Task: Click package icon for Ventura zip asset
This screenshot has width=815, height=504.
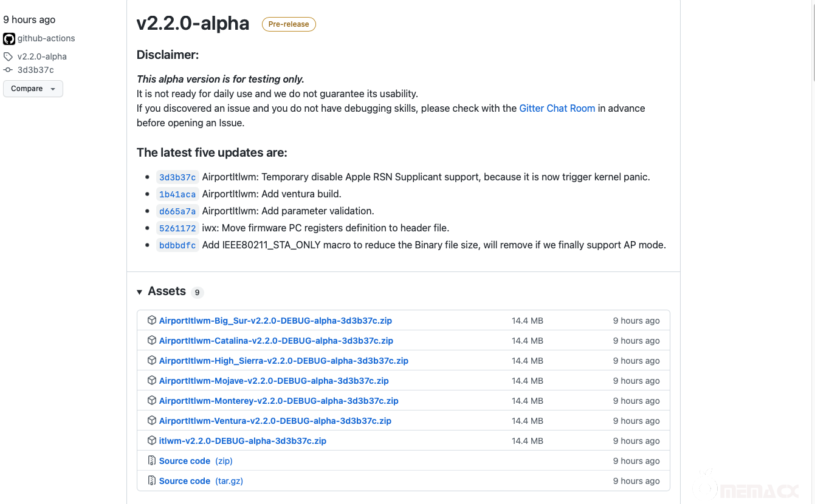Action: point(152,420)
